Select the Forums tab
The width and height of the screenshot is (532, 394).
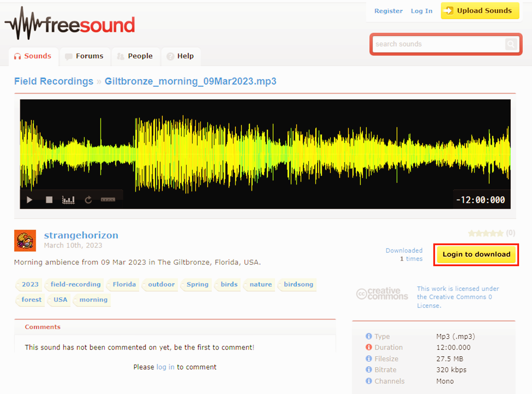click(x=85, y=56)
